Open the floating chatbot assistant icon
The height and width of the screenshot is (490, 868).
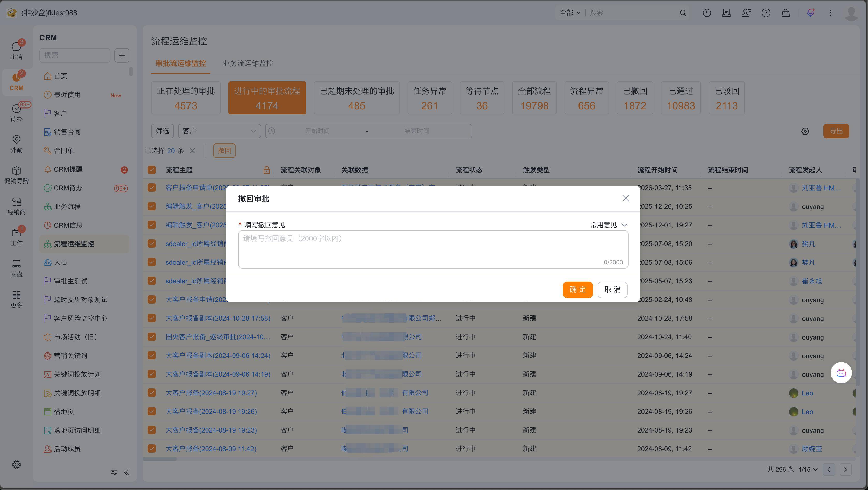[841, 373]
